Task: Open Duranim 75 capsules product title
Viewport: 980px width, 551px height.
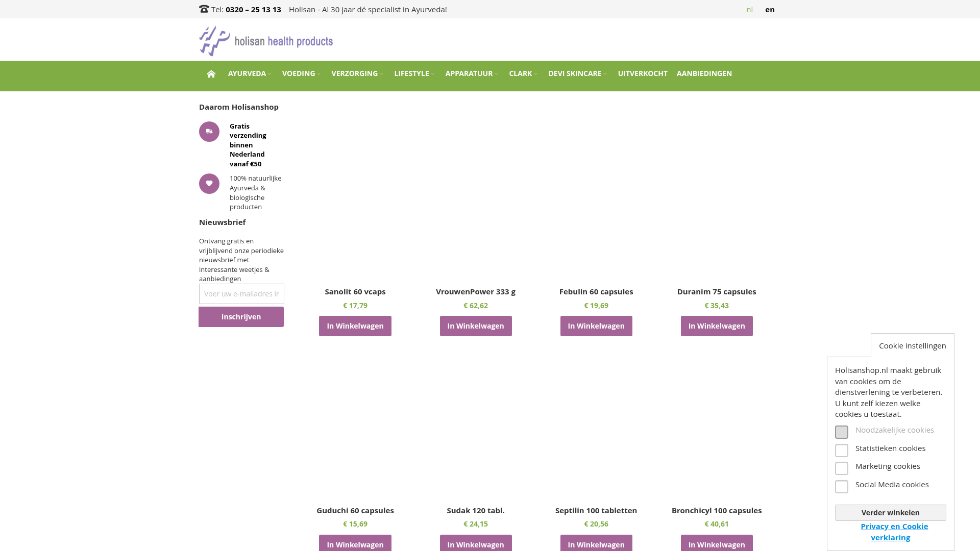Action: tap(717, 292)
